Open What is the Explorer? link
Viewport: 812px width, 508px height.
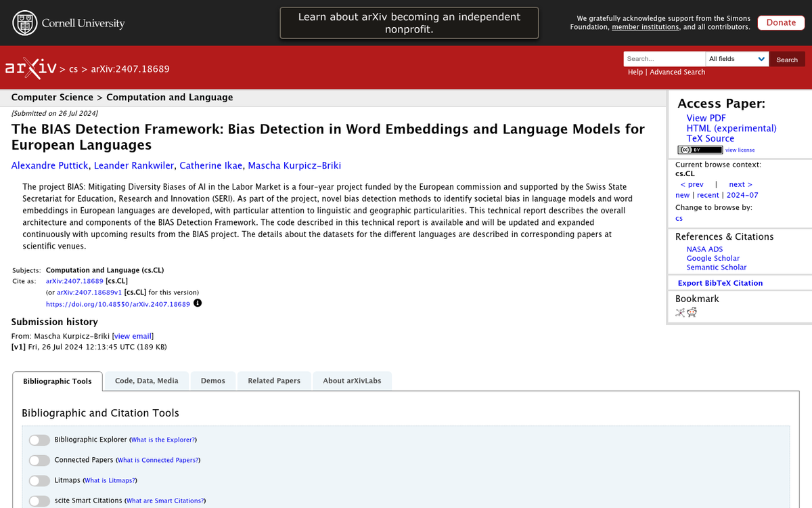(163, 440)
